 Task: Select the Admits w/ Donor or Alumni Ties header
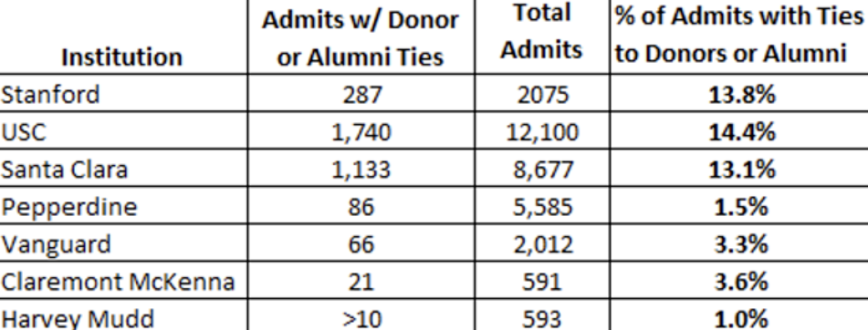pos(361,38)
